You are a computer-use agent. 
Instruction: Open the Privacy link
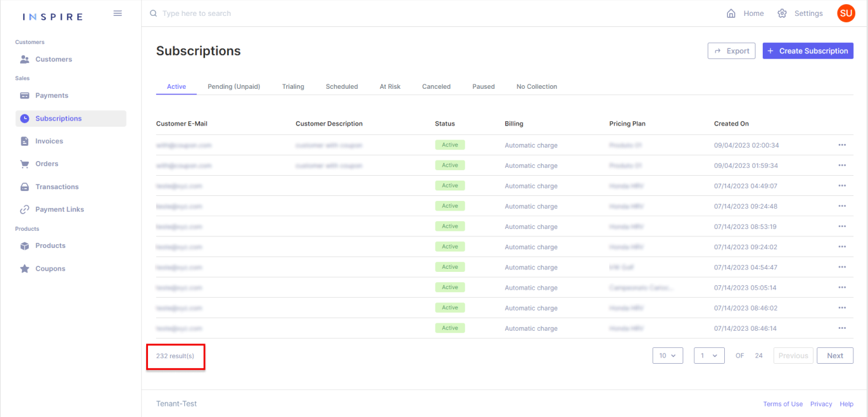coord(821,404)
